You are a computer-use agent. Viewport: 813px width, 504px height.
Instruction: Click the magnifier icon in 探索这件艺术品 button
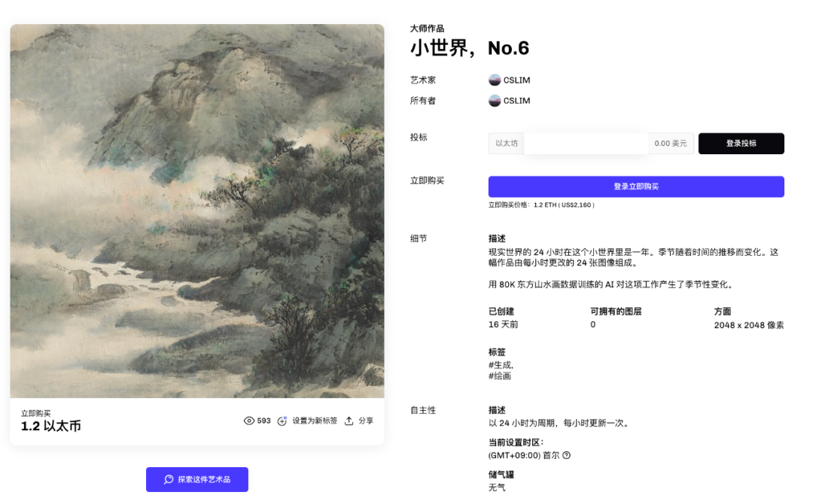pyautogui.click(x=169, y=479)
